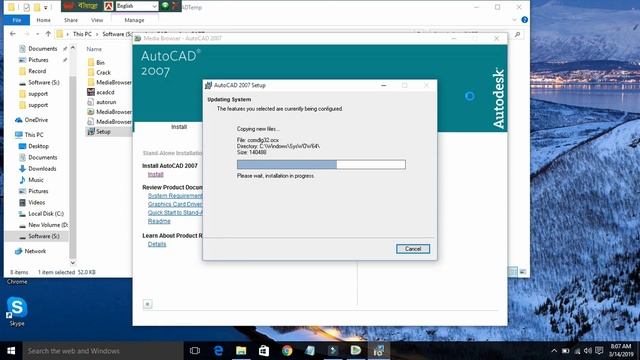The image size is (640, 360).
Task: Select Network in navigation pane
Action: click(35, 251)
